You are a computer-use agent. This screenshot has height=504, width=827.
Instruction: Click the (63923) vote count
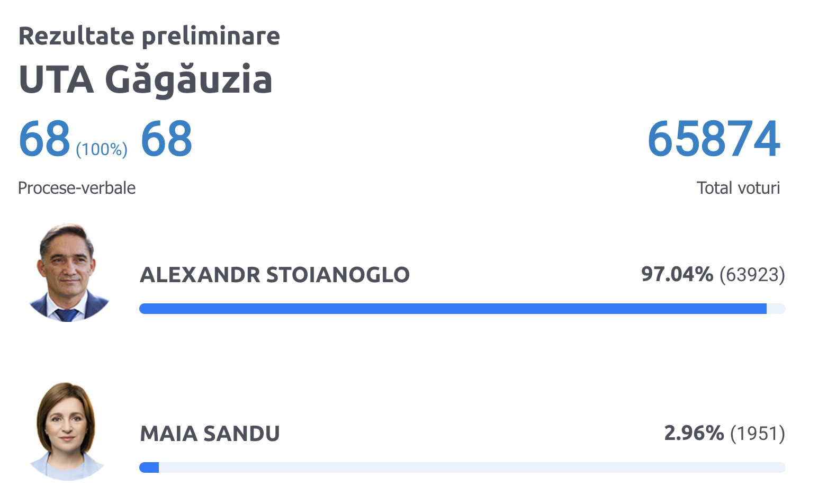[x=752, y=275]
